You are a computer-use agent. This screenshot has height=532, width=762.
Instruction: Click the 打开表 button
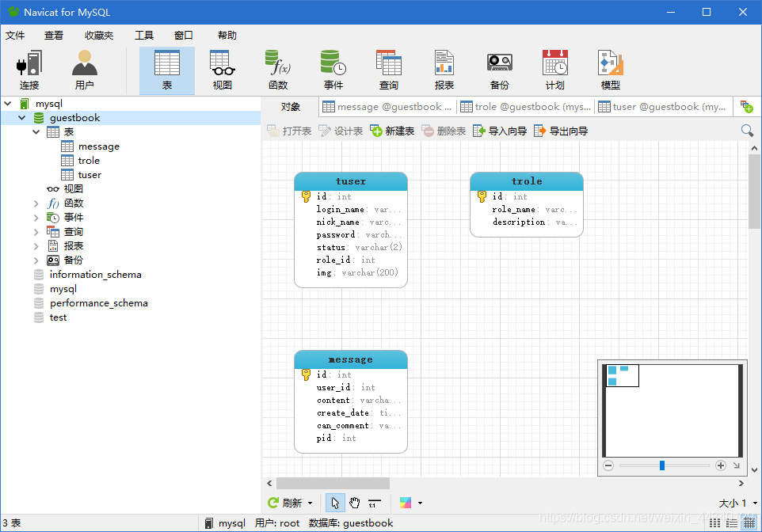tap(289, 131)
